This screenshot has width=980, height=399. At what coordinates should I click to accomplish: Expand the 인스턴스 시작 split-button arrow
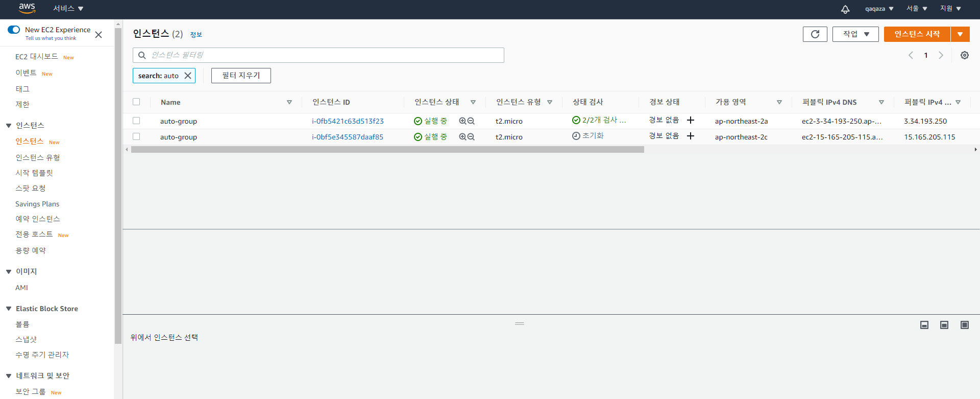point(960,34)
